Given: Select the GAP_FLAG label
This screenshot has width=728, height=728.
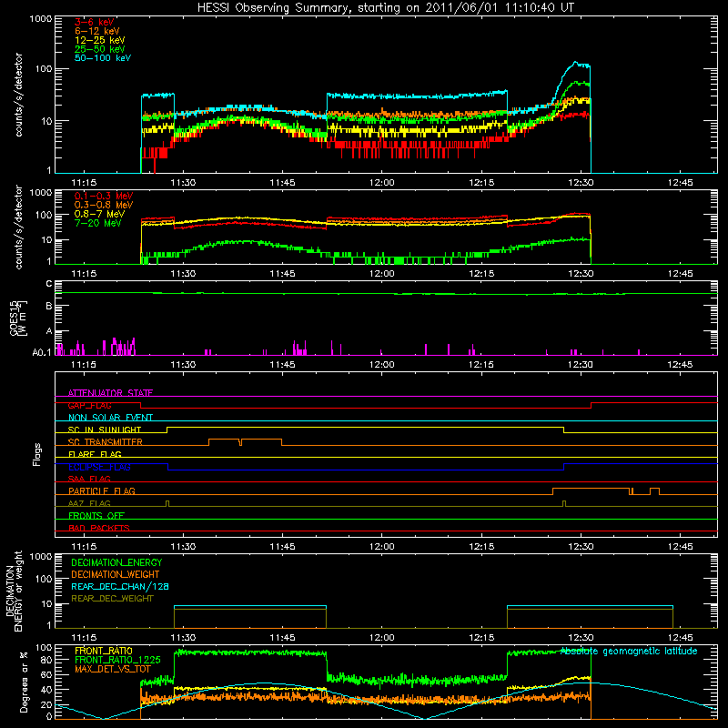Looking at the screenshot, I should click(x=89, y=405).
